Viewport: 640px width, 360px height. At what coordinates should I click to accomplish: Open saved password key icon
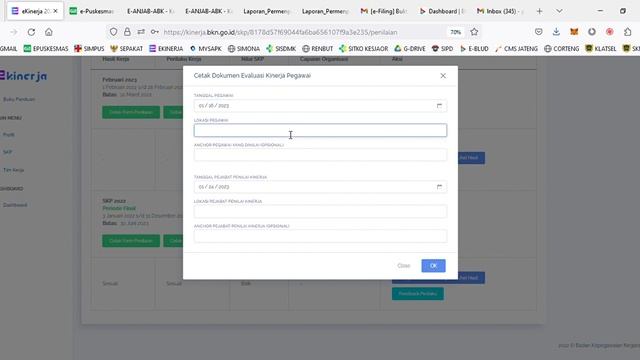(x=155, y=32)
